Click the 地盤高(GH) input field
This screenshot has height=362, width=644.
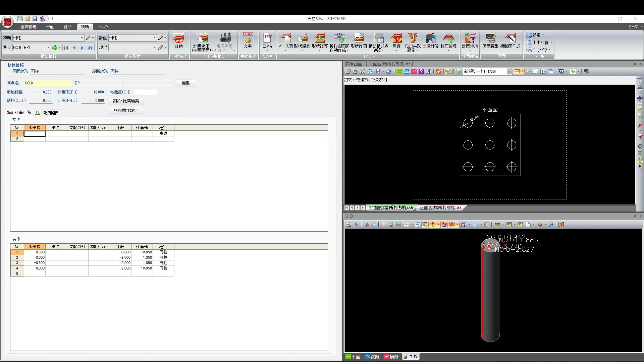(146, 92)
